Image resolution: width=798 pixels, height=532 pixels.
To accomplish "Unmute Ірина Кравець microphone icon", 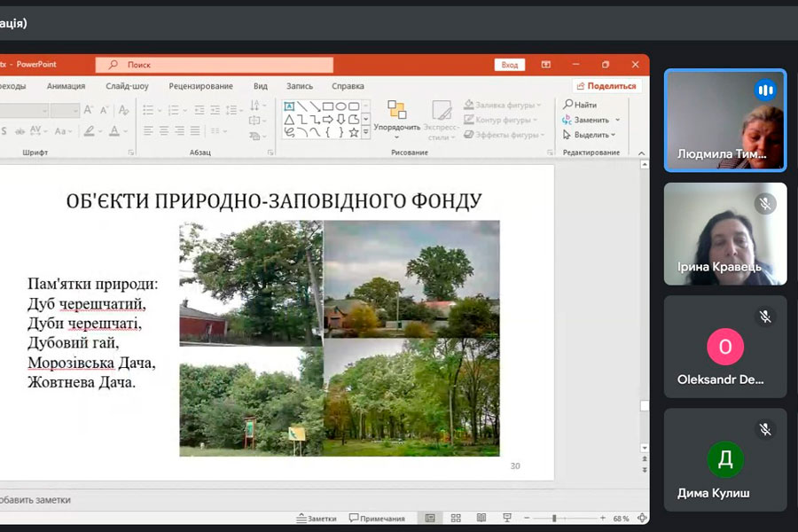I will coord(765,204).
